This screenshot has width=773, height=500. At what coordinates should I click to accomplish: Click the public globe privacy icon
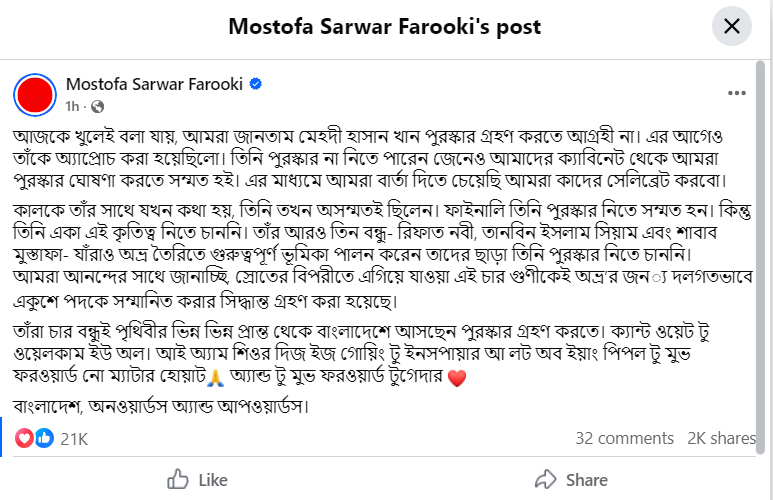pyautogui.click(x=97, y=106)
